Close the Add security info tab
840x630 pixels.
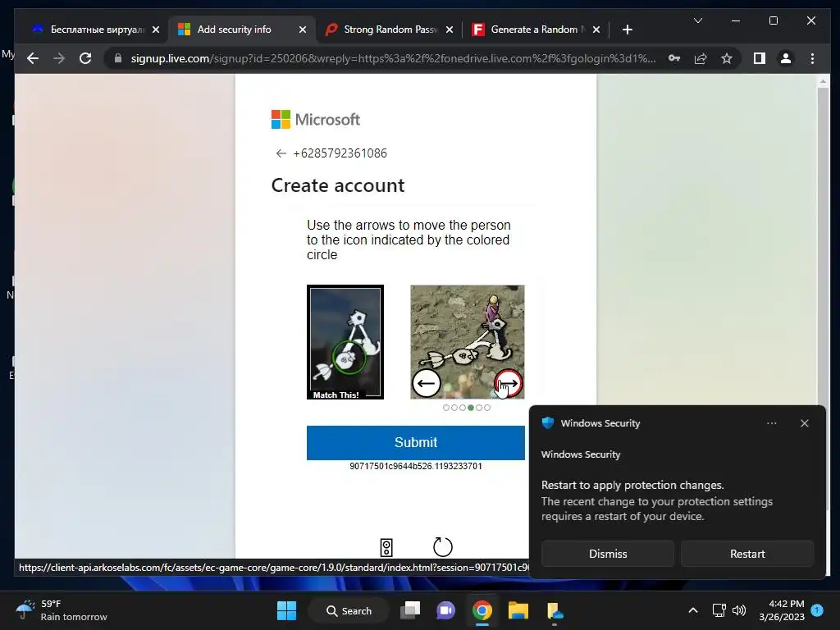(303, 30)
